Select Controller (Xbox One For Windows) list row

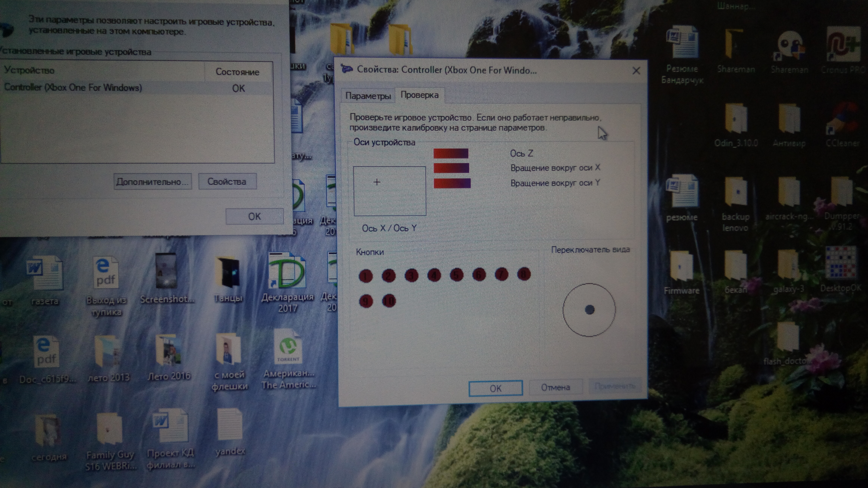(73, 88)
